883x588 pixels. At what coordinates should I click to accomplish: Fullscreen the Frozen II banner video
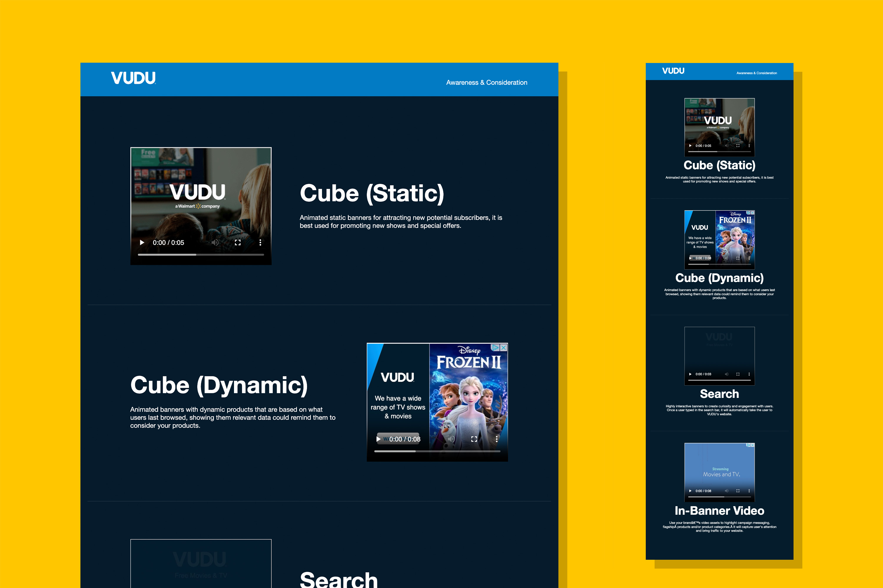pos(474,439)
